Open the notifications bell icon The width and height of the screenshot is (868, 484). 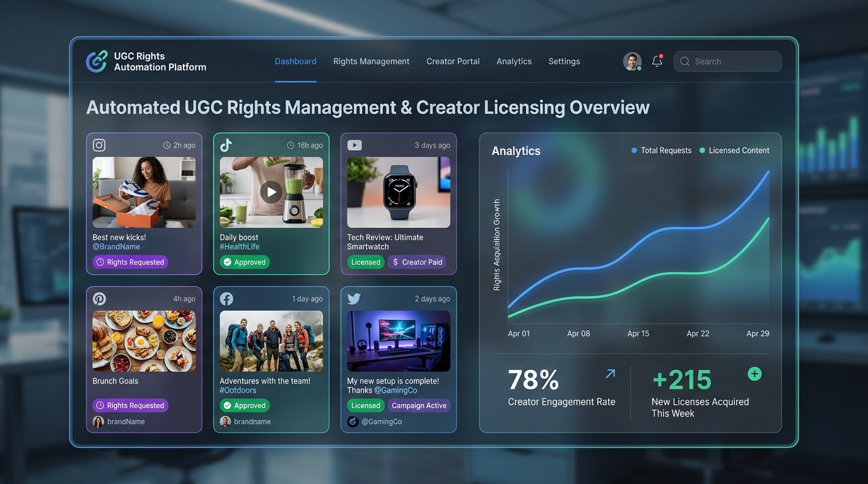click(x=657, y=60)
